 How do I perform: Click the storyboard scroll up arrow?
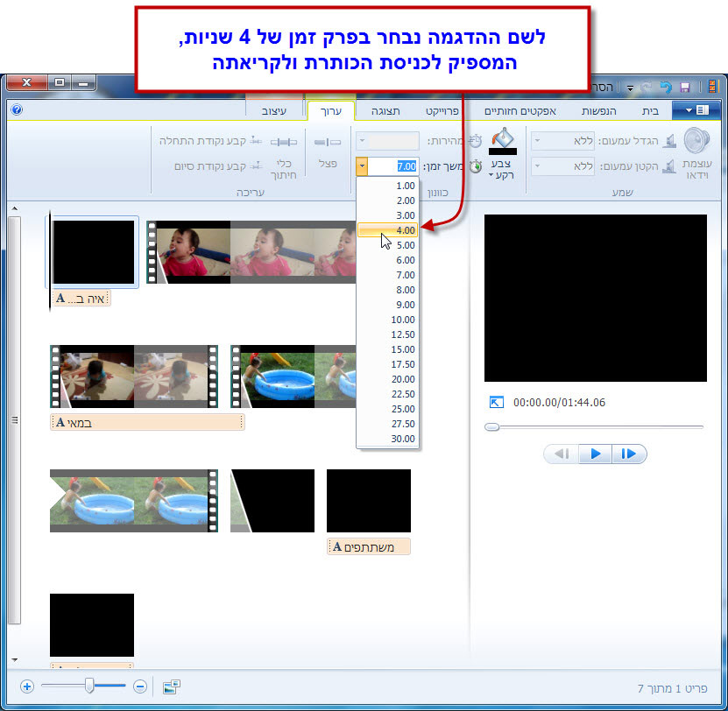pyautogui.click(x=14, y=209)
